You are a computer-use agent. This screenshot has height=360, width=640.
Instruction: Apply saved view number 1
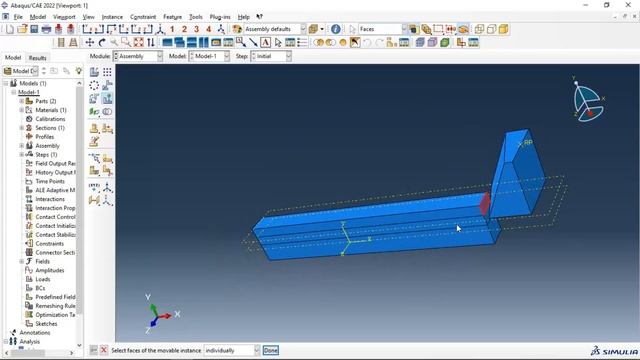[x=172, y=29]
